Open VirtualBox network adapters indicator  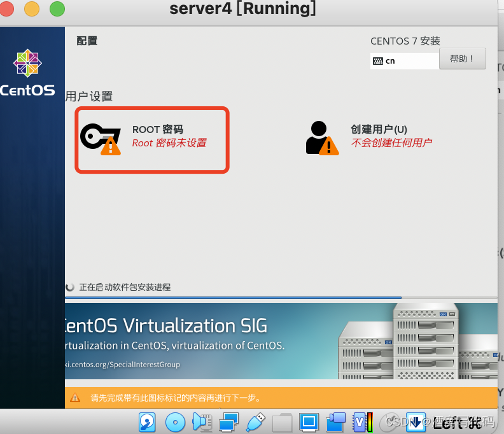[228, 422]
